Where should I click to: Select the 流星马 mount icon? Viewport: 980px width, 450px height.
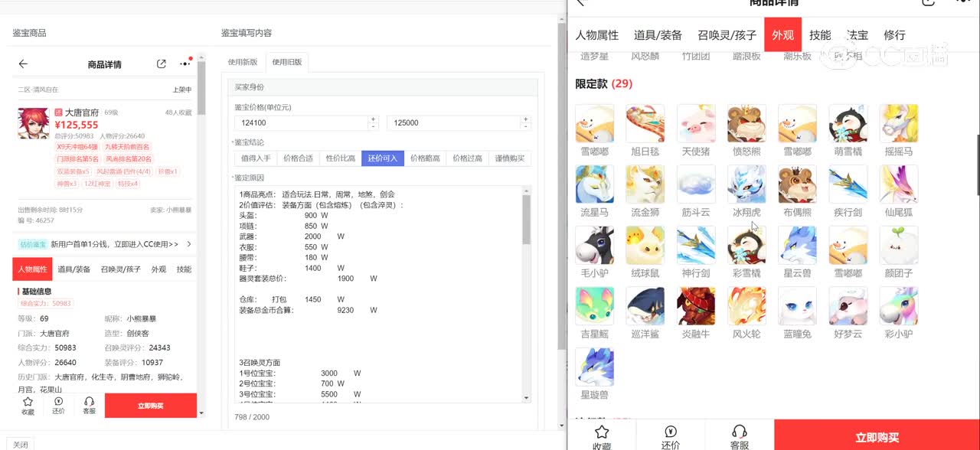pyautogui.click(x=595, y=184)
